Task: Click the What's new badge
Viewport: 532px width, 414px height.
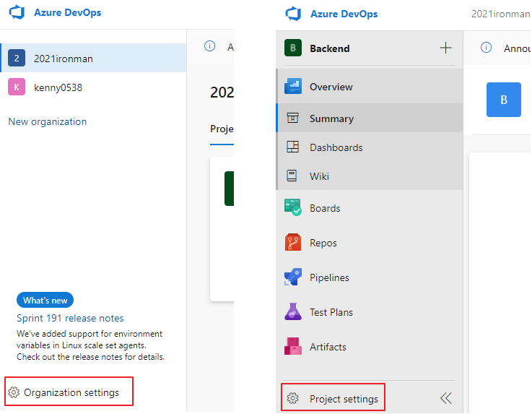Action: tap(45, 301)
